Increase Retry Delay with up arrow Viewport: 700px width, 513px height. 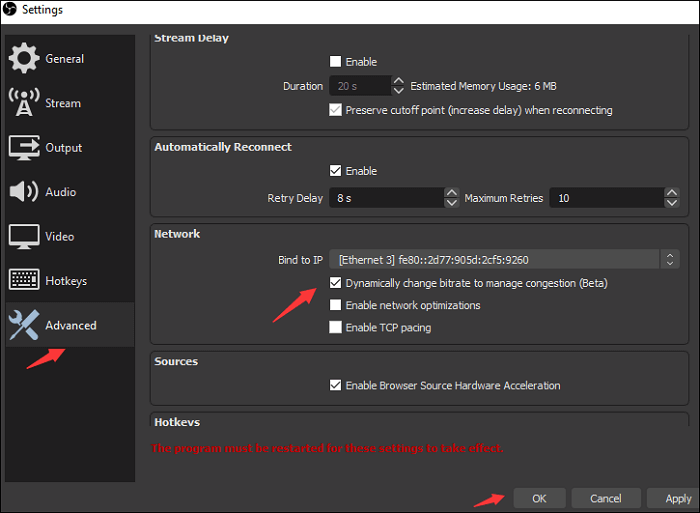pos(451,193)
